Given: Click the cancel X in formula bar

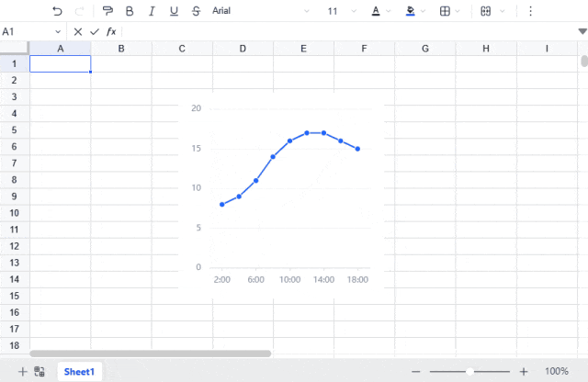Looking at the screenshot, I should (x=78, y=31).
